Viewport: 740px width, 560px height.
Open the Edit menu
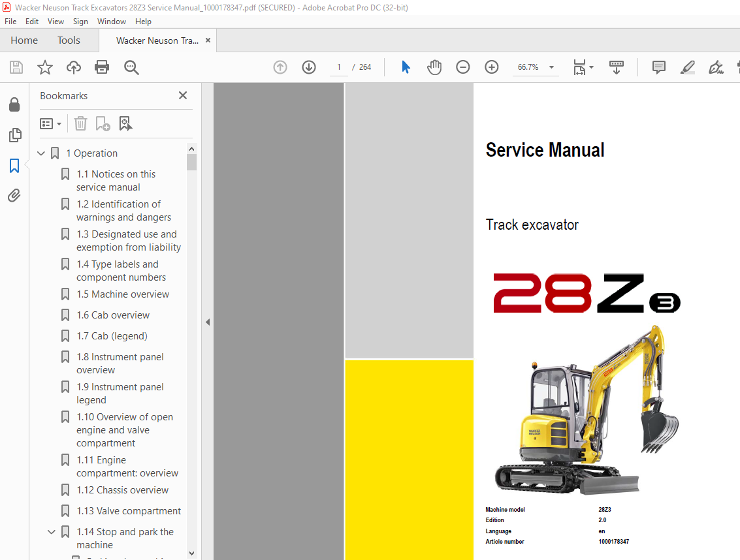tap(32, 22)
